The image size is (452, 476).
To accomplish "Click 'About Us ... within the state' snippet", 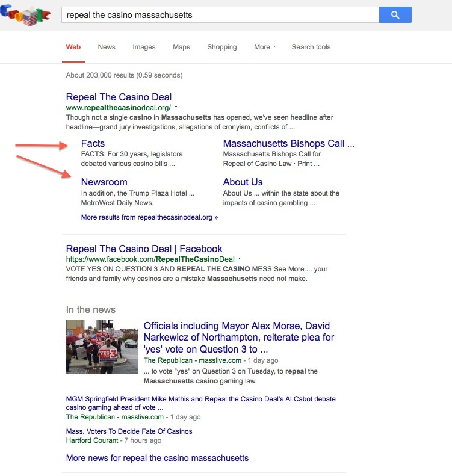I will click(x=281, y=198).
